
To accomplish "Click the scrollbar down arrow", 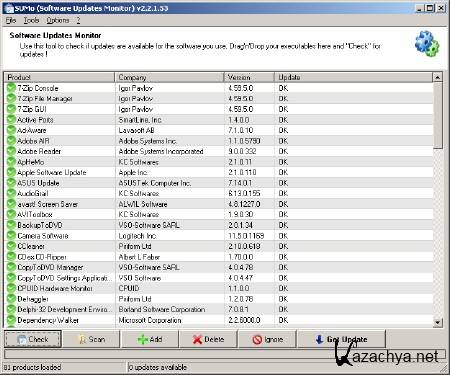I will (438, 322).
